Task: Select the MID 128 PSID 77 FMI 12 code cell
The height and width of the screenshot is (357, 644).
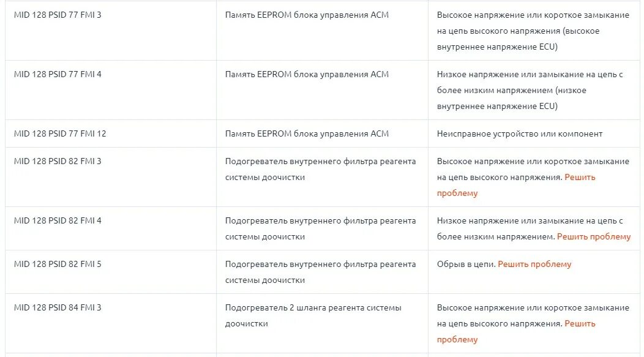Action: coord(60,134)
